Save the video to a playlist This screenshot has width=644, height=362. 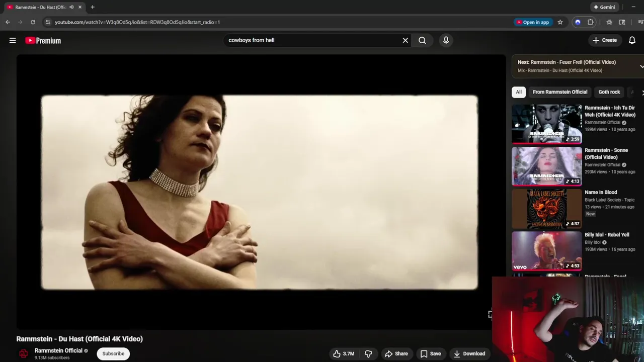(x=431, y=353)
